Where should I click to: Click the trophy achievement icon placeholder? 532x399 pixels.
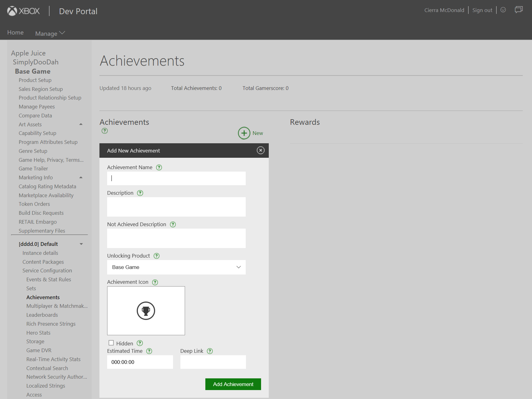146,311
